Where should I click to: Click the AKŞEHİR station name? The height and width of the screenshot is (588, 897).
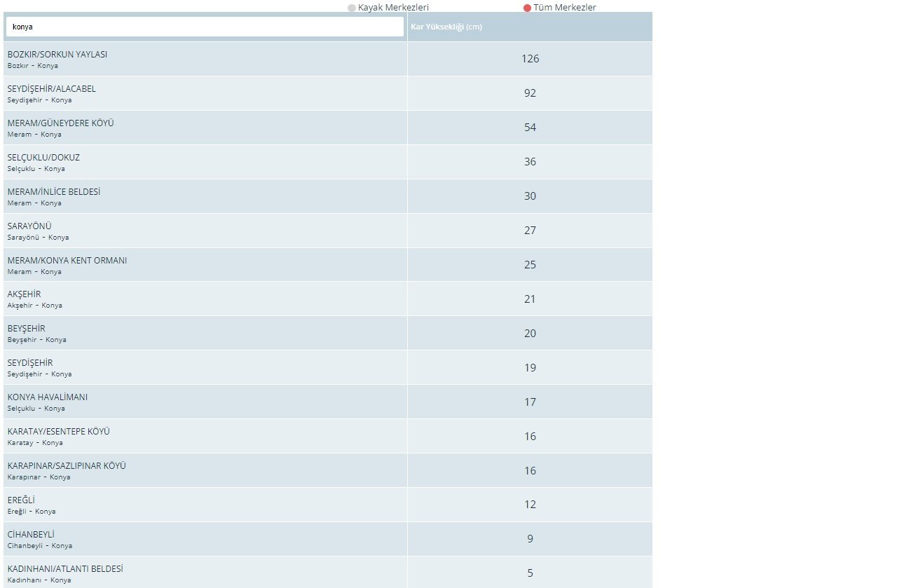click(25, 294)
